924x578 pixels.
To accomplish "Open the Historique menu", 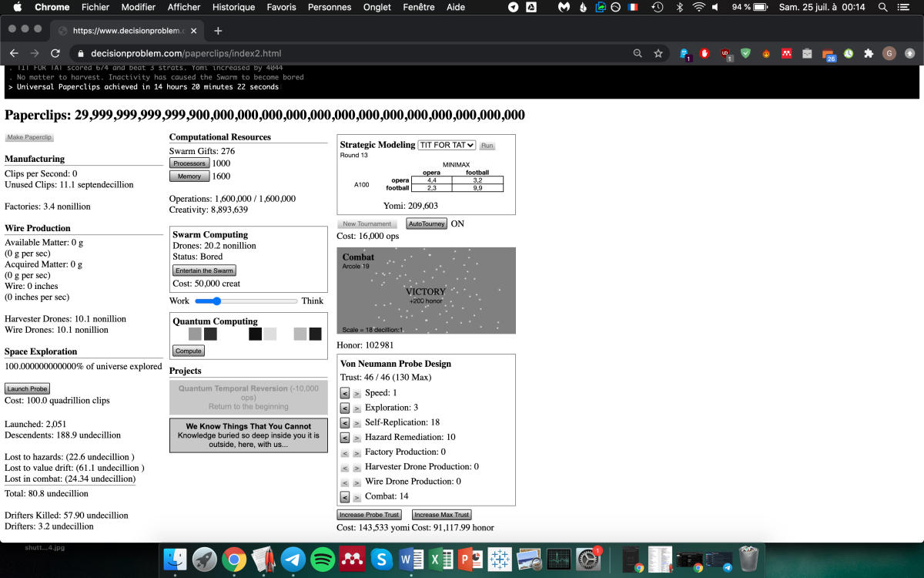I will coord(233,7).
